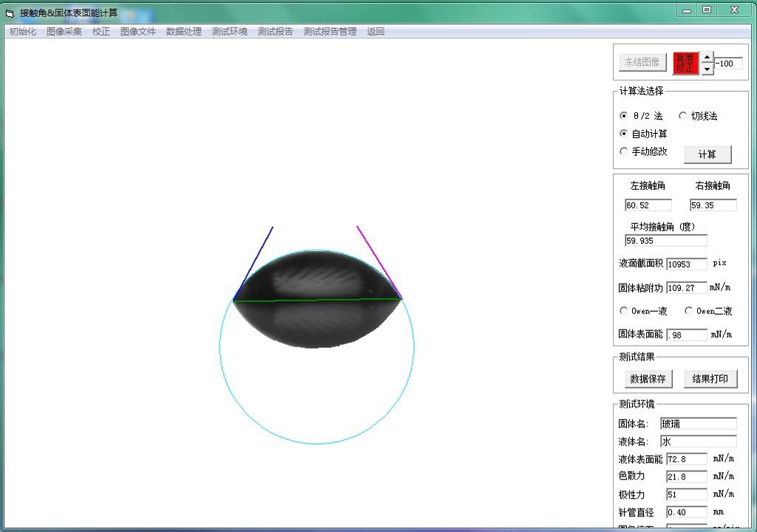The width and height of the screenshot is (757, 532).
Task: Open the 测试报告管理 menu
Action: click(330, 32)
